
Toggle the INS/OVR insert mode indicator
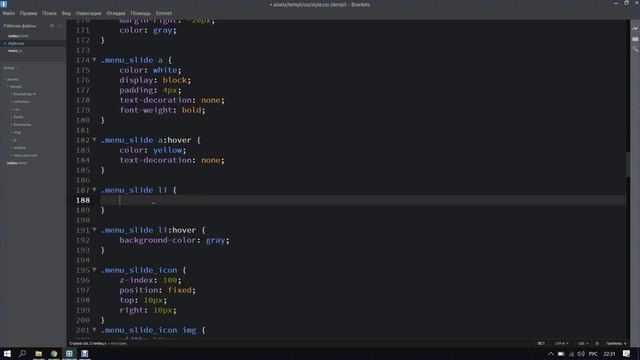pos(541,344)
